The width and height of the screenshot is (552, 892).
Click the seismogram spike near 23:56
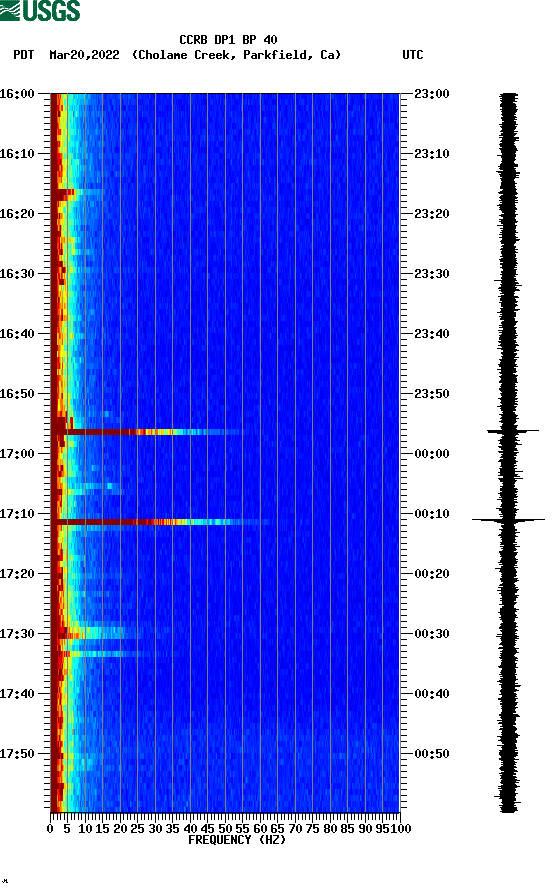[512, 432]
